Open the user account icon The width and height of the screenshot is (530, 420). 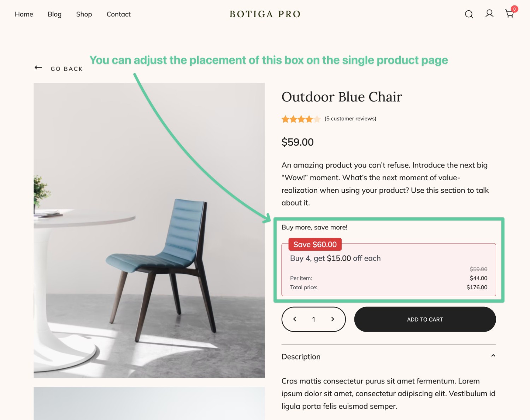(489, 14)
